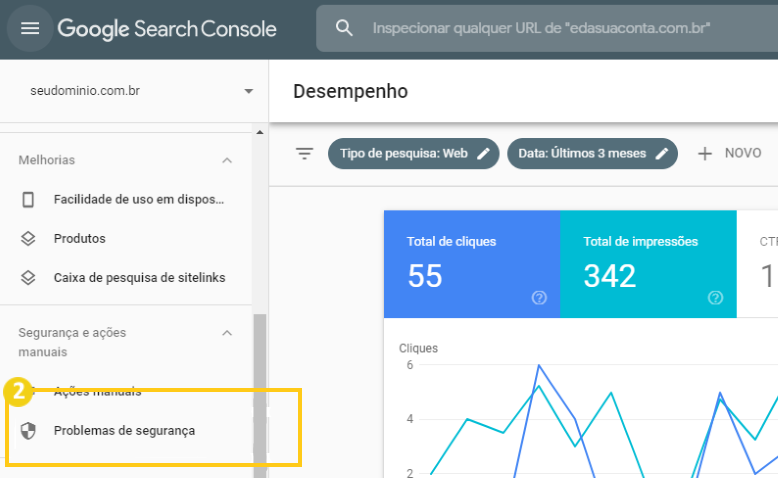Open the hamburger main menu

[x=30, y=28]
